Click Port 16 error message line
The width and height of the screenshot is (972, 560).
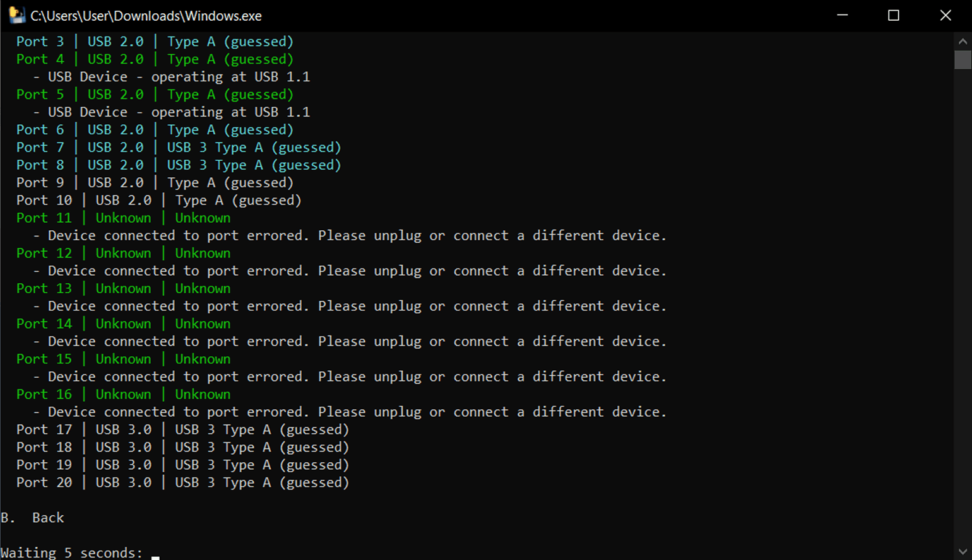[350, 412]
